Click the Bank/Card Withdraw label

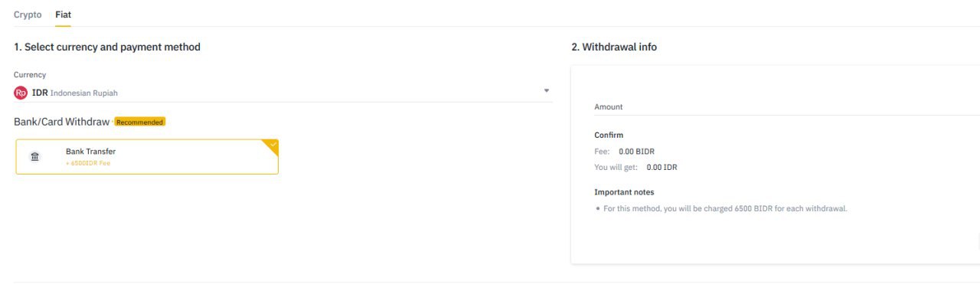click(62, 122)
